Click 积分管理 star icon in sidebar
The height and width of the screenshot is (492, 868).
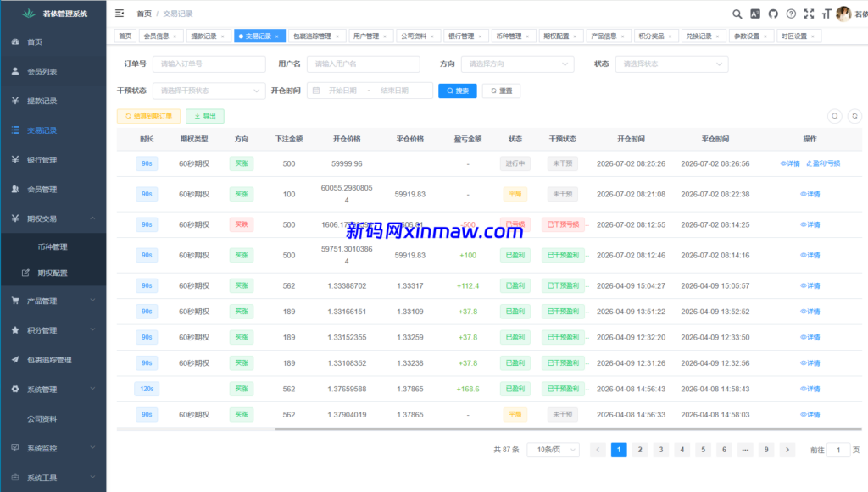click(15, 330)
